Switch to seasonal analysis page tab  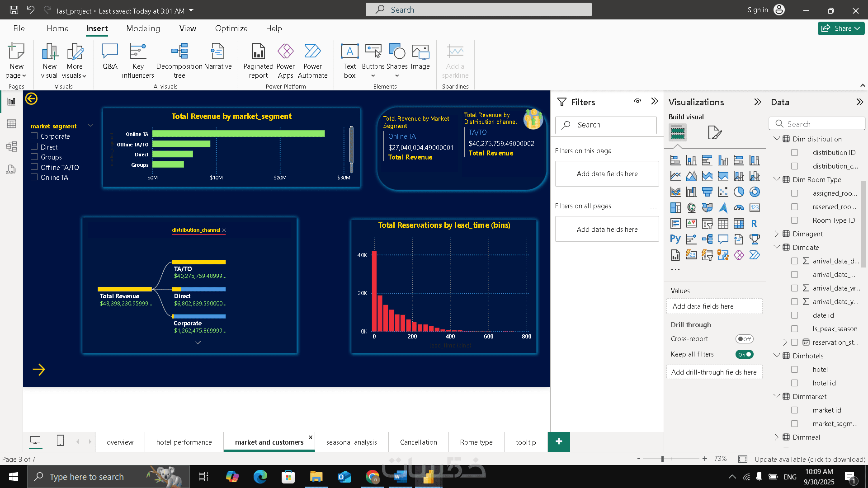point(351,442)
